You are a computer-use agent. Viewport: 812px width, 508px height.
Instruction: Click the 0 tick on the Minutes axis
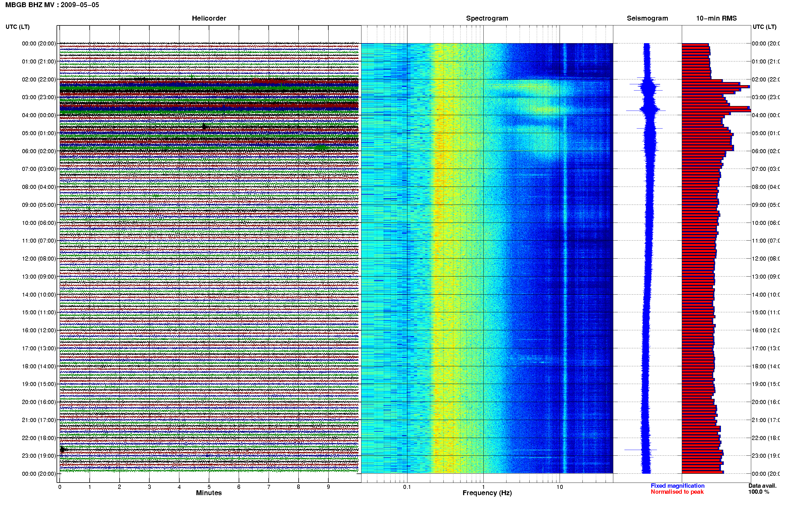tap(60, 487)
